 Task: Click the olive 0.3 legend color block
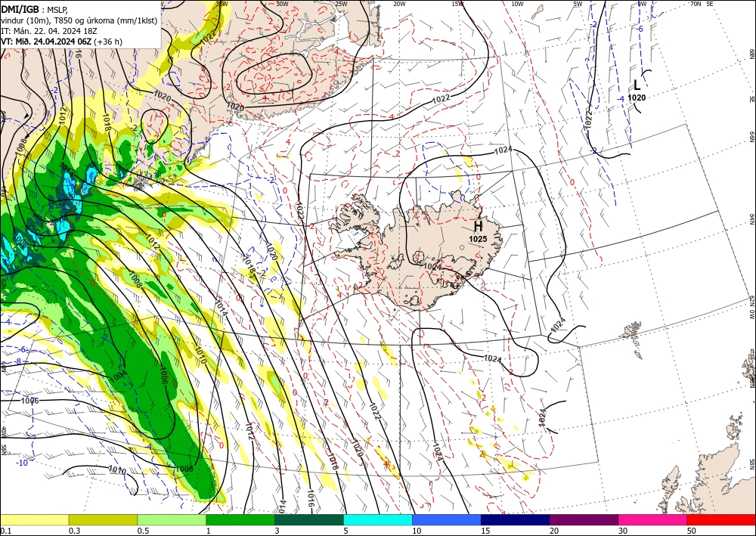coord(103,520)
